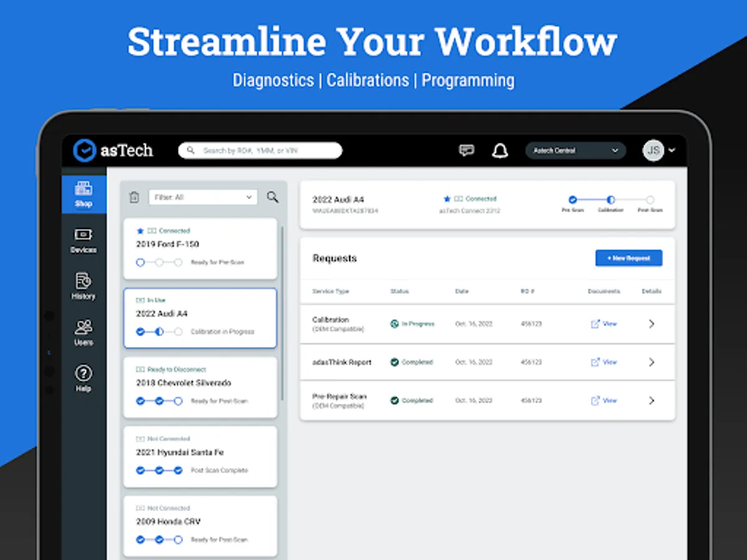Viewport: 747px width, 560px height.
Task: Go to the Shop section in the sidebar
Action: coord(83,194)
